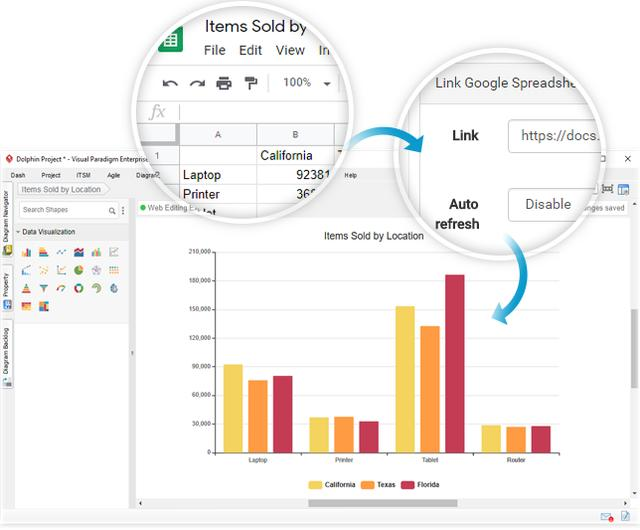Select the stacked pyramid-style bar chart shape

click(44, 252)
